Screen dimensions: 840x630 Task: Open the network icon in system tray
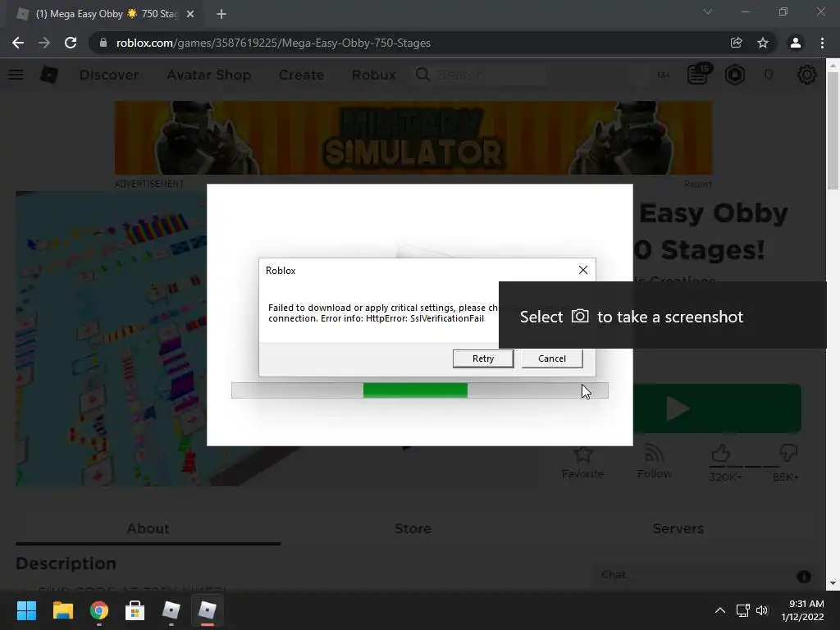click(x=742, y=610)
